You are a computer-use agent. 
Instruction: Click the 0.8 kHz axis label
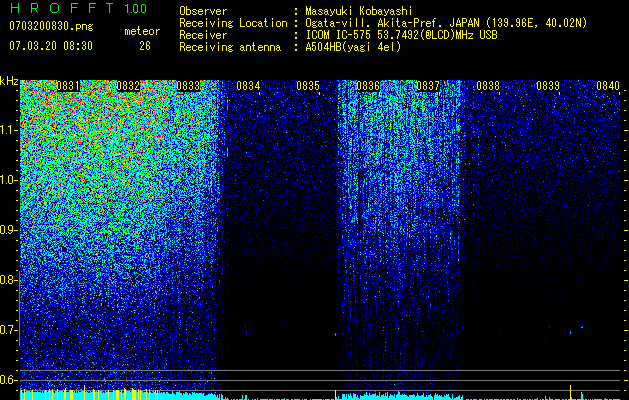[x=9, y=280]
